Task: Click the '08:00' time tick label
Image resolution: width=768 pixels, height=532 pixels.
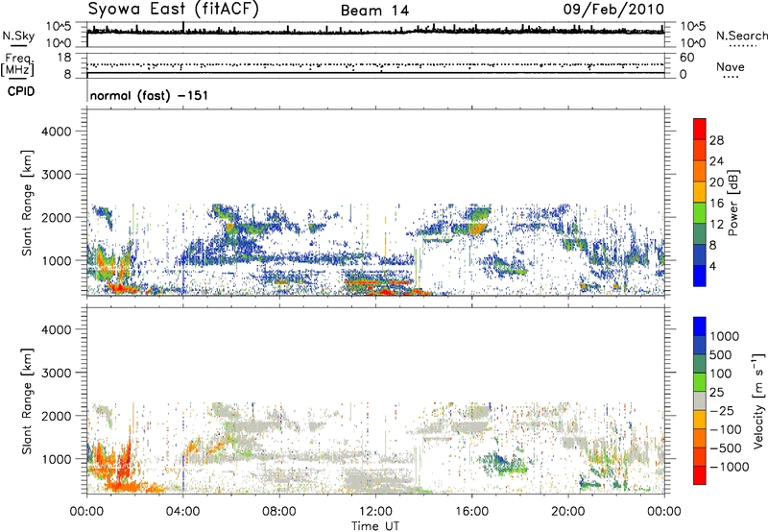Action: (x=279, y=512)
